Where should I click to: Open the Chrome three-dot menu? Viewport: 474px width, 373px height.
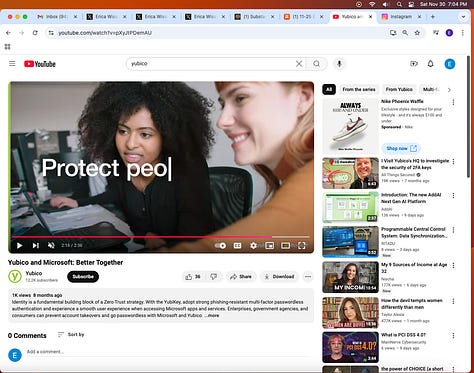463,33
